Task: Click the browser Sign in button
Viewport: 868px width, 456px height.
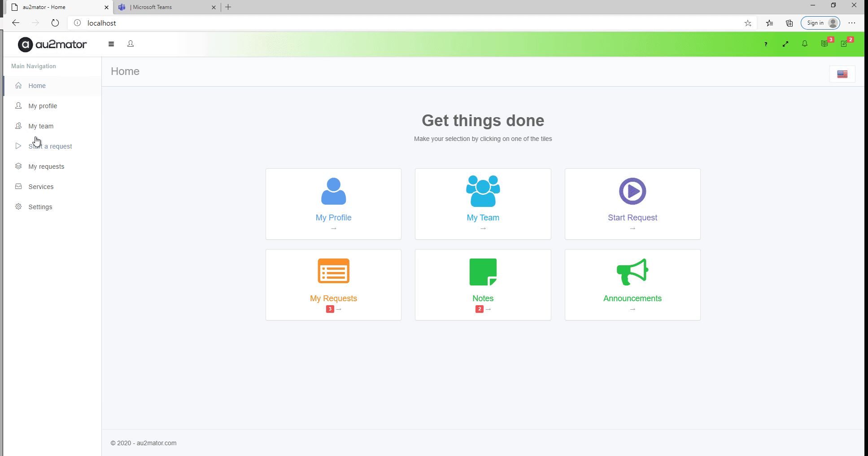Action: (x=820, y=23)
